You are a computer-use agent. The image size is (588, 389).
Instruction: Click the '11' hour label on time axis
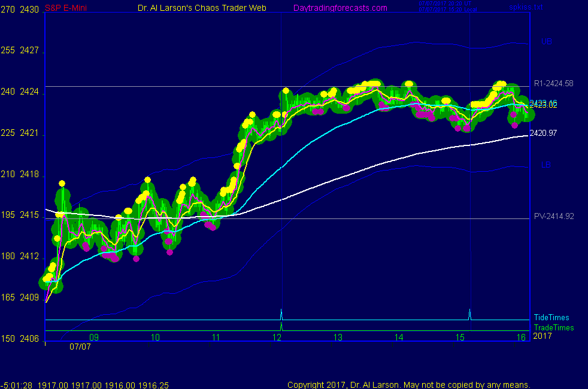coord(216,338)
